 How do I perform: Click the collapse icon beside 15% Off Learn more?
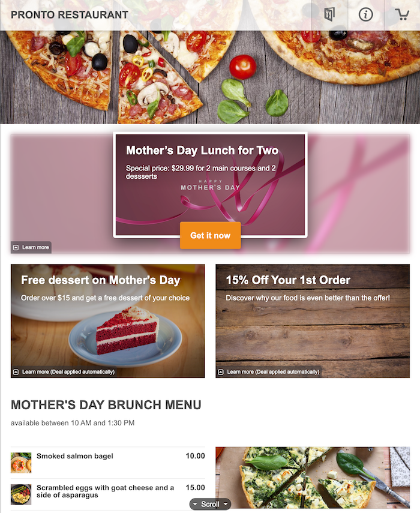tap(221, 372)
